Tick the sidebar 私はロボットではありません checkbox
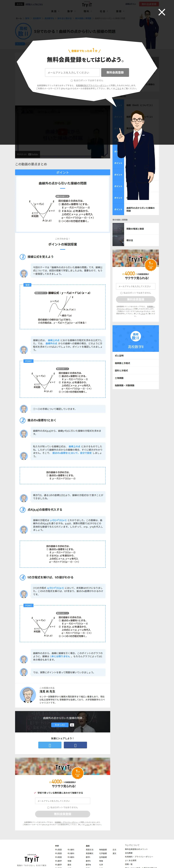The image size is (174, 868). pos(121,293)
